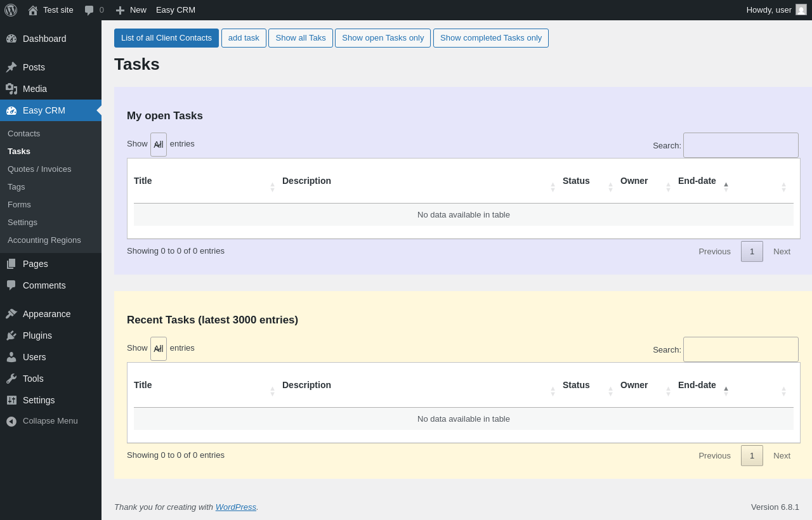Click the user avatar next to Howdy

tap(801, 10)
